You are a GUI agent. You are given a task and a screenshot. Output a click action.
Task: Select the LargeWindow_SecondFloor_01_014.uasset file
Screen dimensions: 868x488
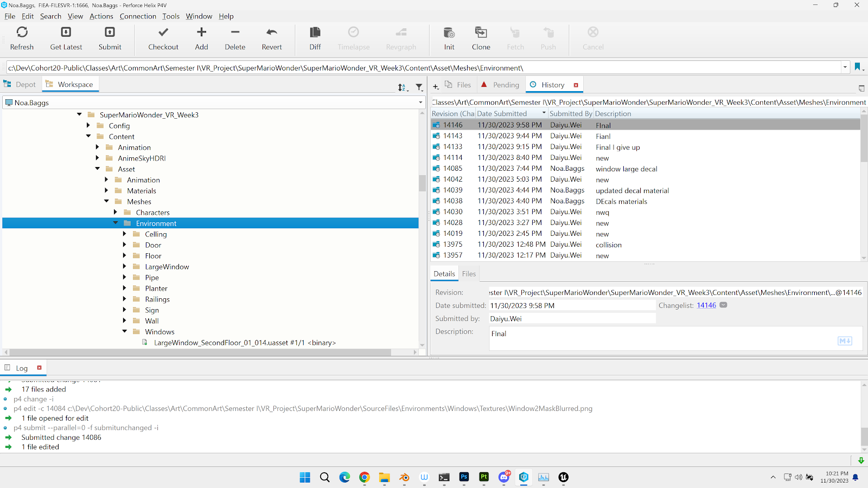245,343
